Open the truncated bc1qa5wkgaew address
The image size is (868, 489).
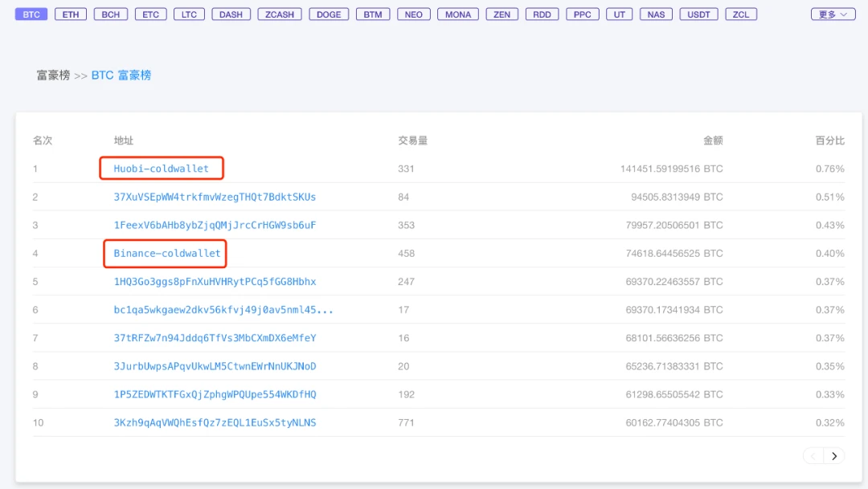[223, 310]
